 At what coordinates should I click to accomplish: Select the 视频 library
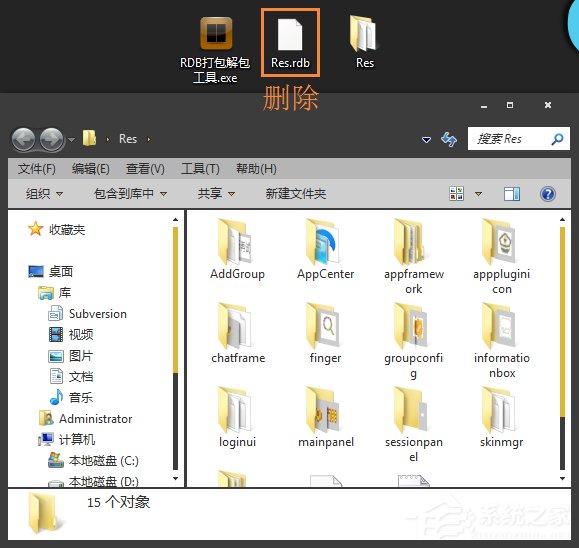coord(71,335)
